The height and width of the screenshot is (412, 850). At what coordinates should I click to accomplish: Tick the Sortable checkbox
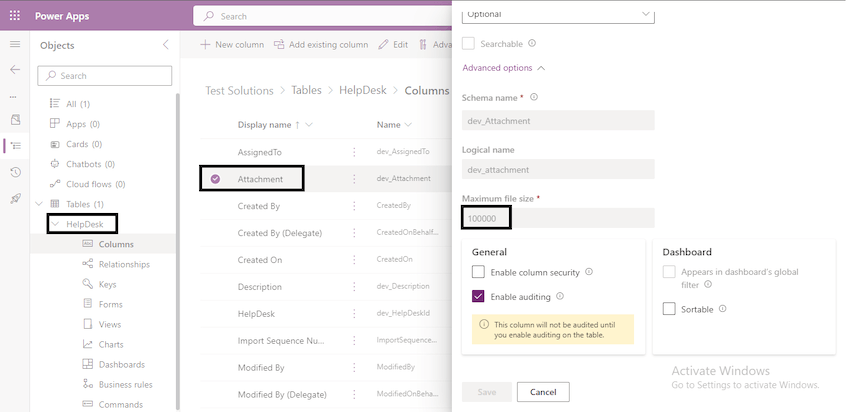point(669,309)
